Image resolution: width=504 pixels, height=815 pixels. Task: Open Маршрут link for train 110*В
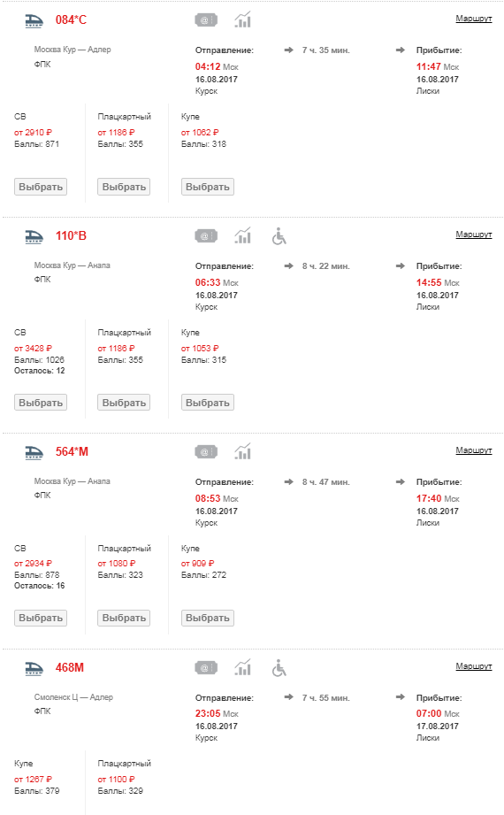pyautogui.click(x=473, y=235)
